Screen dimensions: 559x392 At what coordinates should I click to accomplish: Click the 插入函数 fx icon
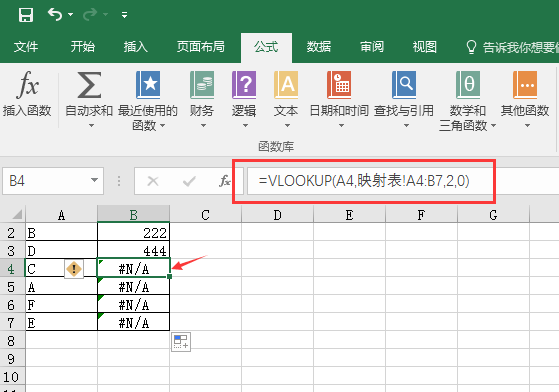click(27, 85)
